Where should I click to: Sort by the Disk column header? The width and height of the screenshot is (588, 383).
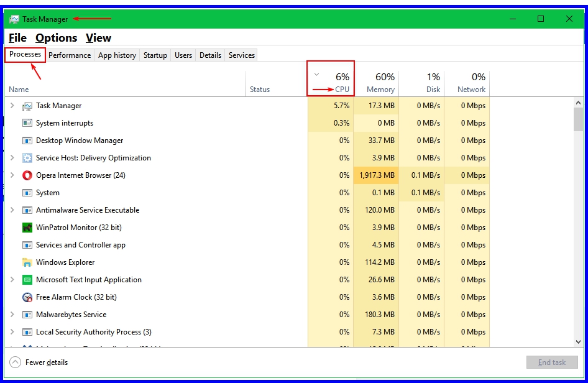click(422, 83)
